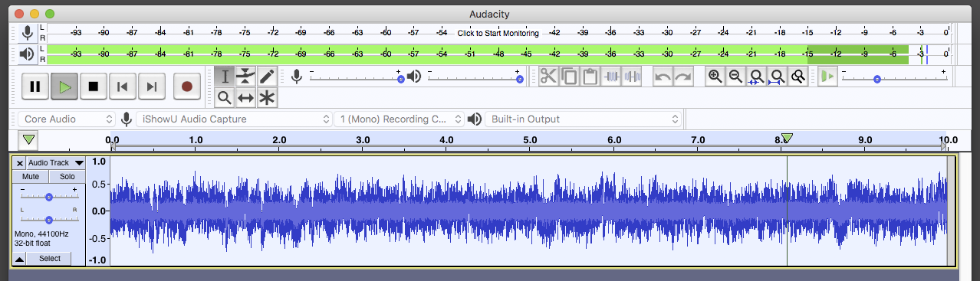Click the playhead marker on the timeline ruler
This screenshot has width=980, height=281.
click(787, 138)
